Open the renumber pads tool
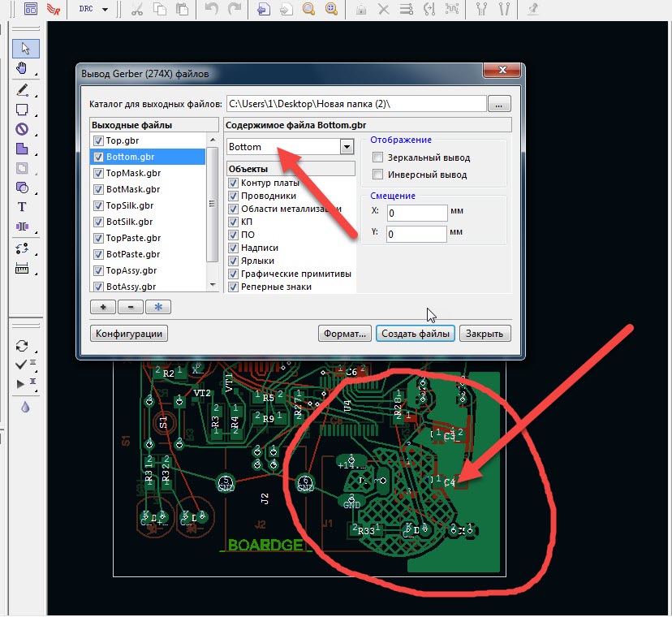This screenshot has height=617, width=672. 22,248
